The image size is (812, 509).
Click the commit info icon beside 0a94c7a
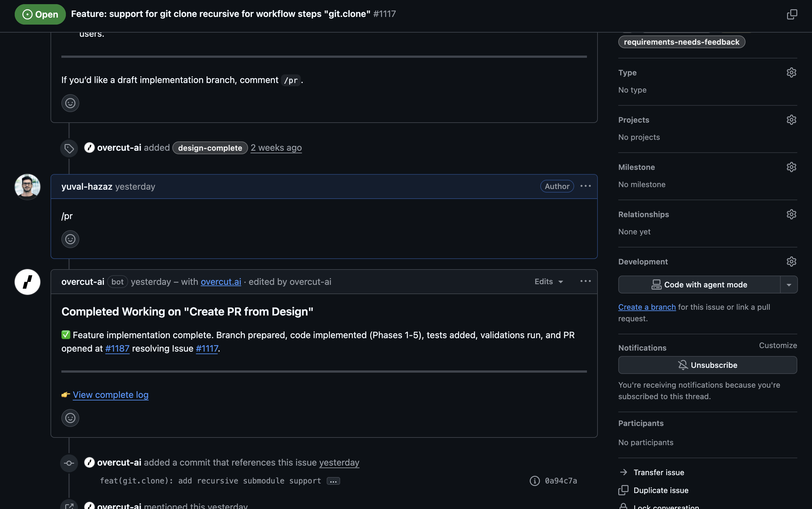point(535,481)
